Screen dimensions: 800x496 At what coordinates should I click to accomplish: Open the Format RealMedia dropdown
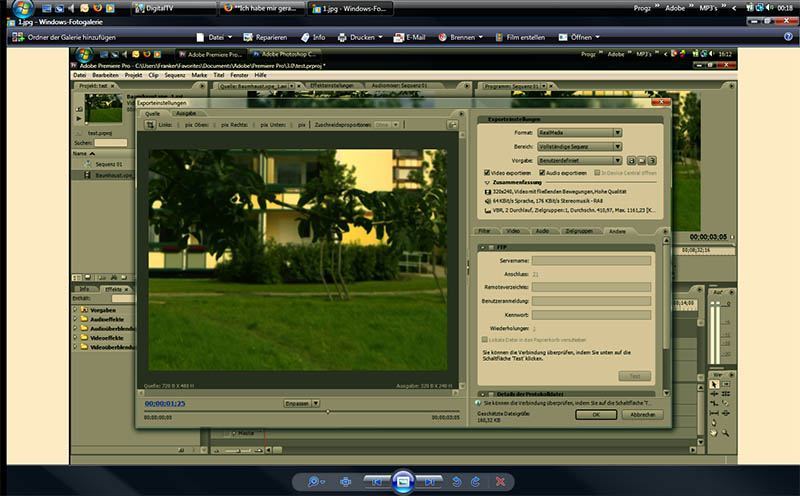580,133
